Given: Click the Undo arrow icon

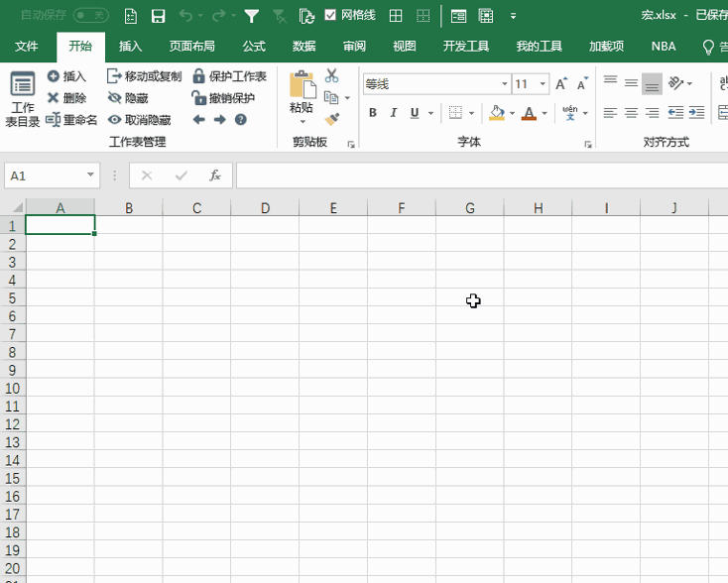Looking at the screenshot, I should (185, 16).
